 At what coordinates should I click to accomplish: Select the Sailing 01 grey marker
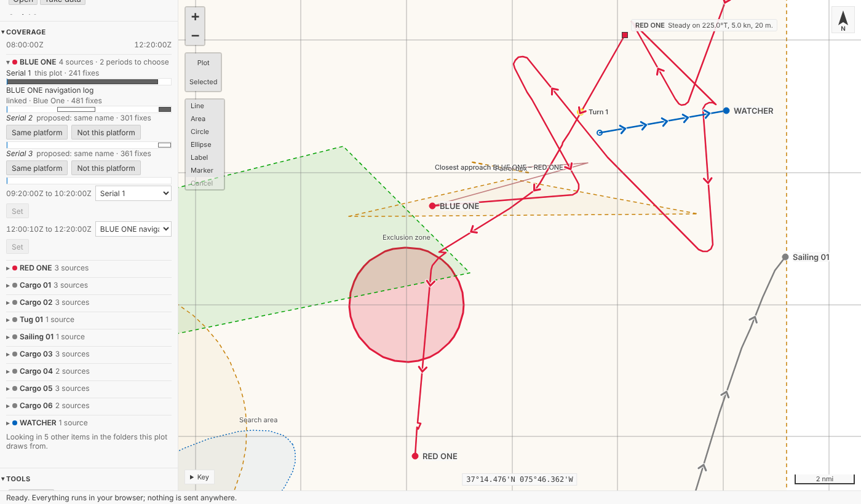785,257
